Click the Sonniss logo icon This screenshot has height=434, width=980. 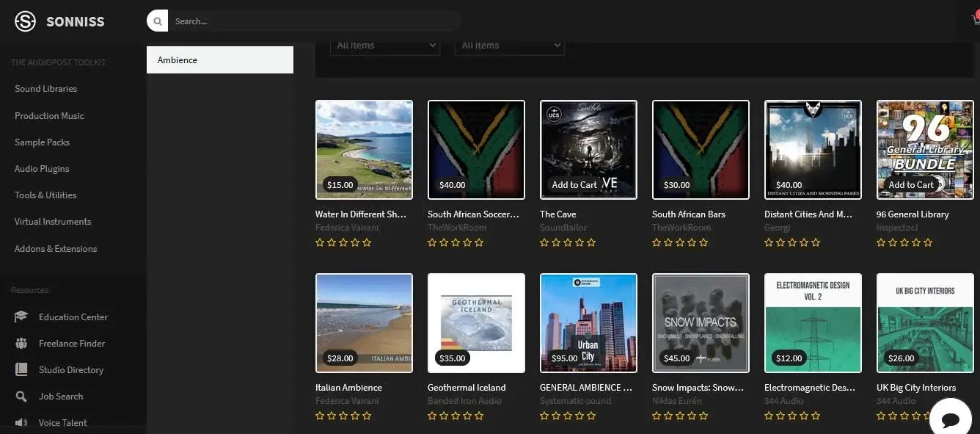point(25,21)
